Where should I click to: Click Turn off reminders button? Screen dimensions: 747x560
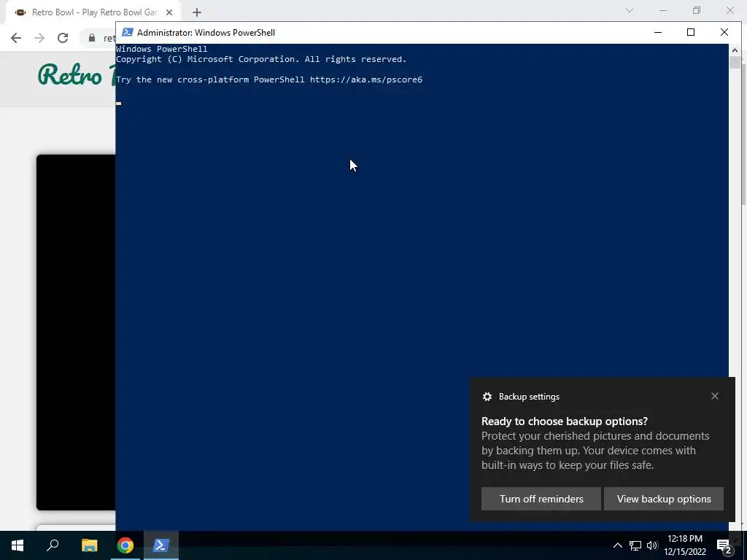541,499
